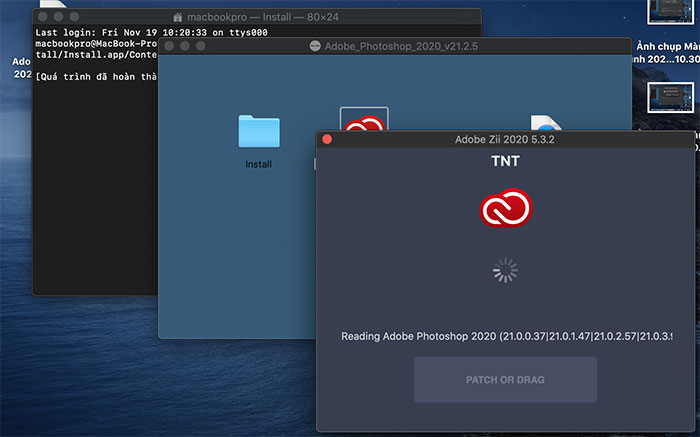
Task: Click the Creative Cloud logo in Adobe Zii
Action: (507, 208)
